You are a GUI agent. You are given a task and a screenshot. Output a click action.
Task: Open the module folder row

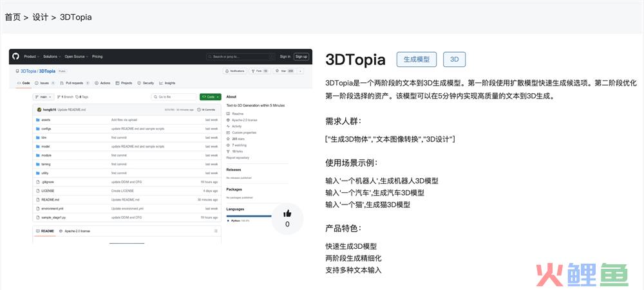click(x=127, y=156)
